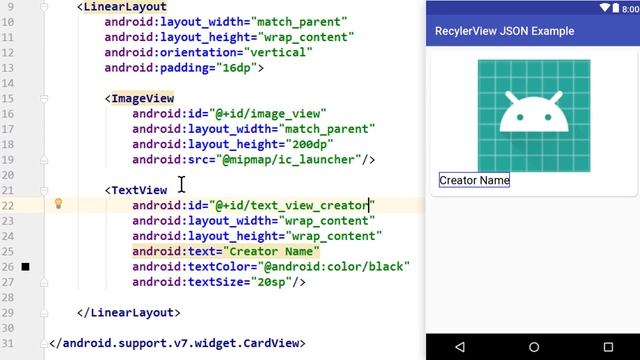Click the closing android.support.v7.widget.CardView tag
This screenshot has width=640, height=360.
pyautogui.click(x=177, y=343)
